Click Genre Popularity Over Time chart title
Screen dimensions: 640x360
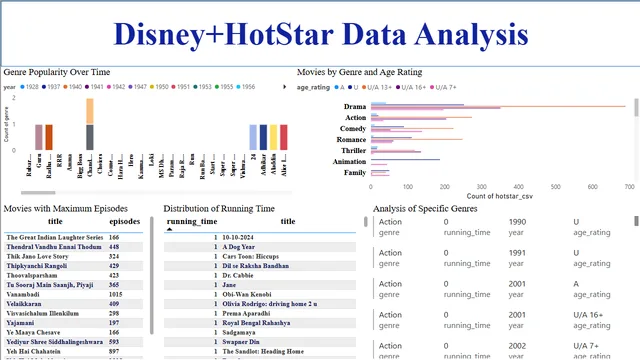point(57,72)
